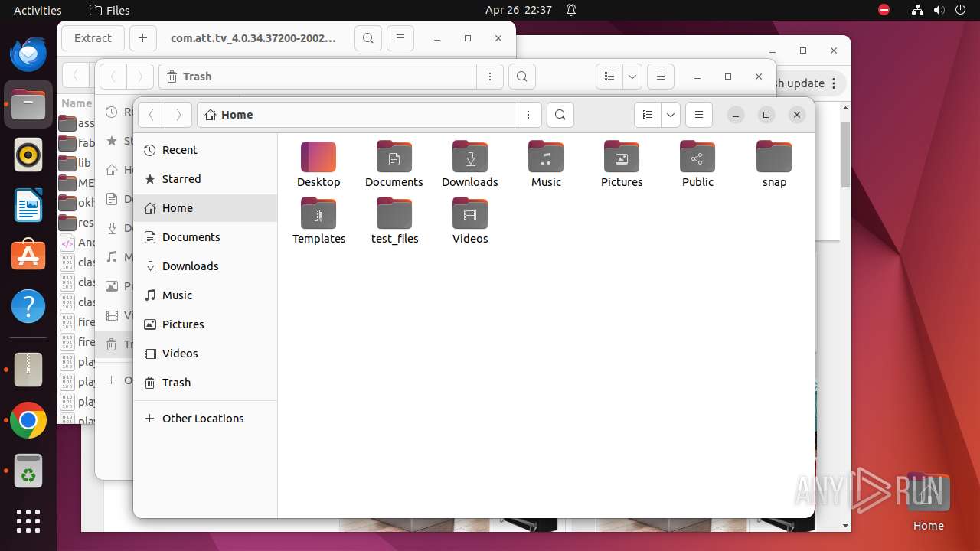Open hamburger menu in Home window
The image size is (980, 551).
[698, 115]
